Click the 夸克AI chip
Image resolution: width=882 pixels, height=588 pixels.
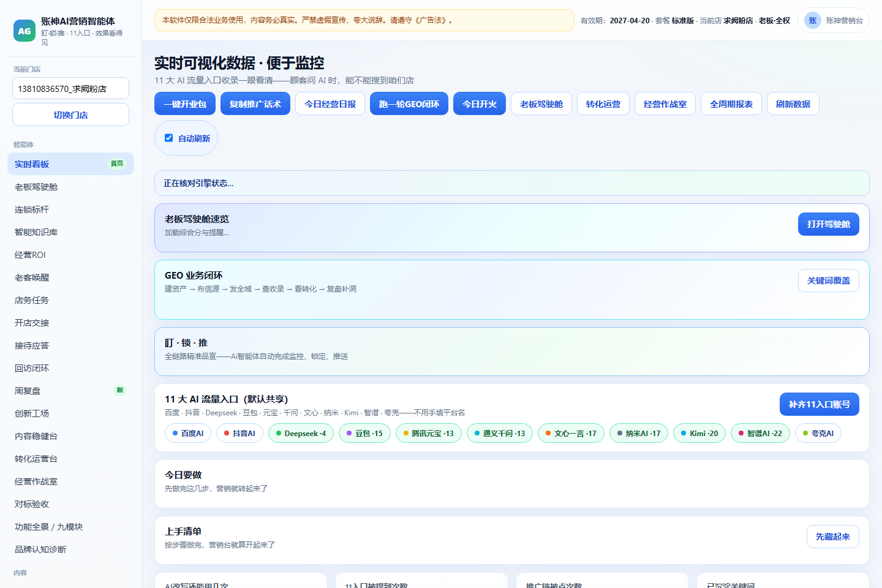pos(818,433)
